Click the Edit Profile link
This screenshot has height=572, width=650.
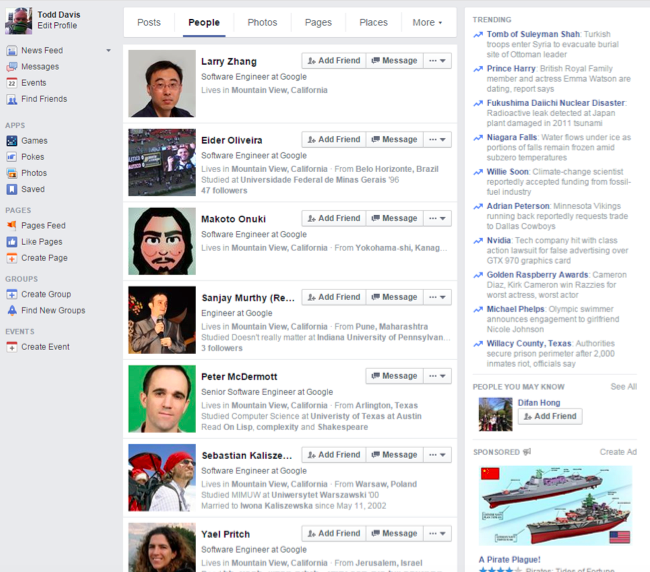click(57, 26)
